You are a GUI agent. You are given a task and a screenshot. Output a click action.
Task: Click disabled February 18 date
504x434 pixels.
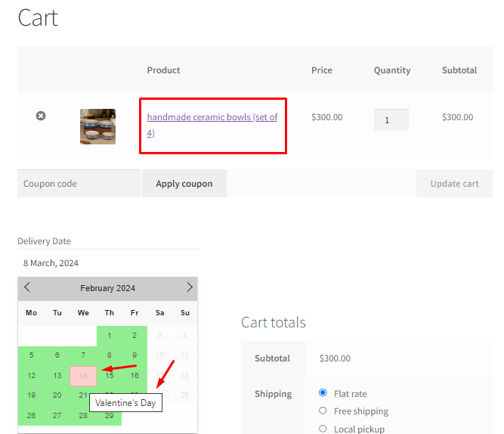185,376
